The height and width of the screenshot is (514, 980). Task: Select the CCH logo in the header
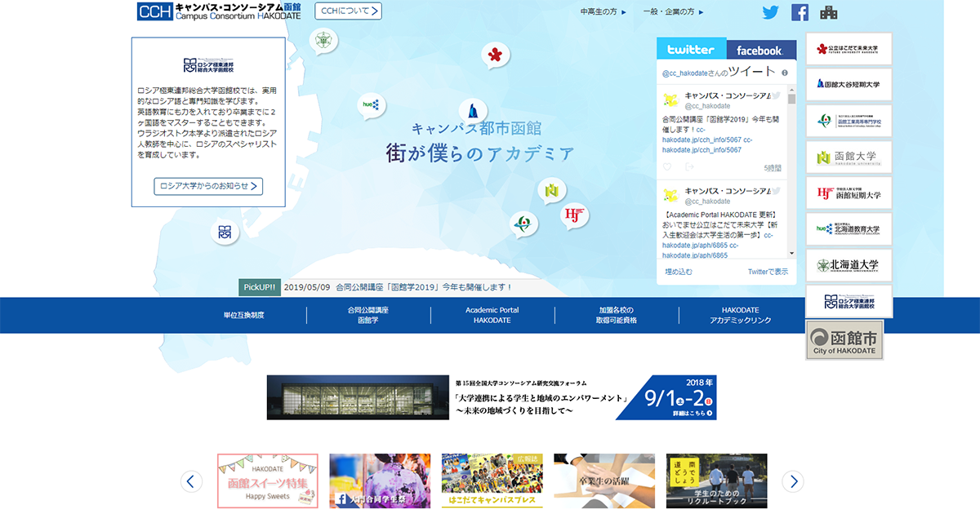[x=150, y=11]
